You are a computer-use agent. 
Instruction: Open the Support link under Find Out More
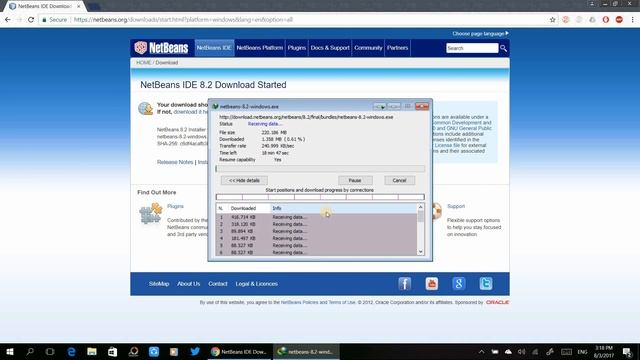456,206
